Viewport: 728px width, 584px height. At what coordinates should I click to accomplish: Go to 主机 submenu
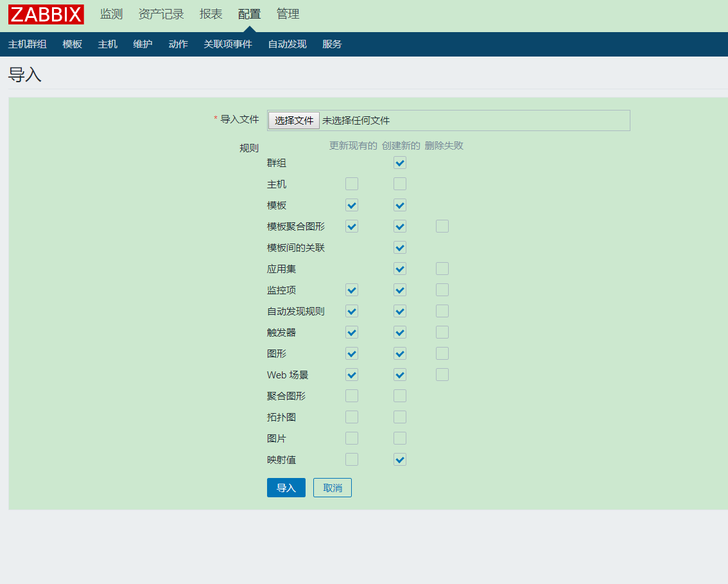click(x=108, y=44)
